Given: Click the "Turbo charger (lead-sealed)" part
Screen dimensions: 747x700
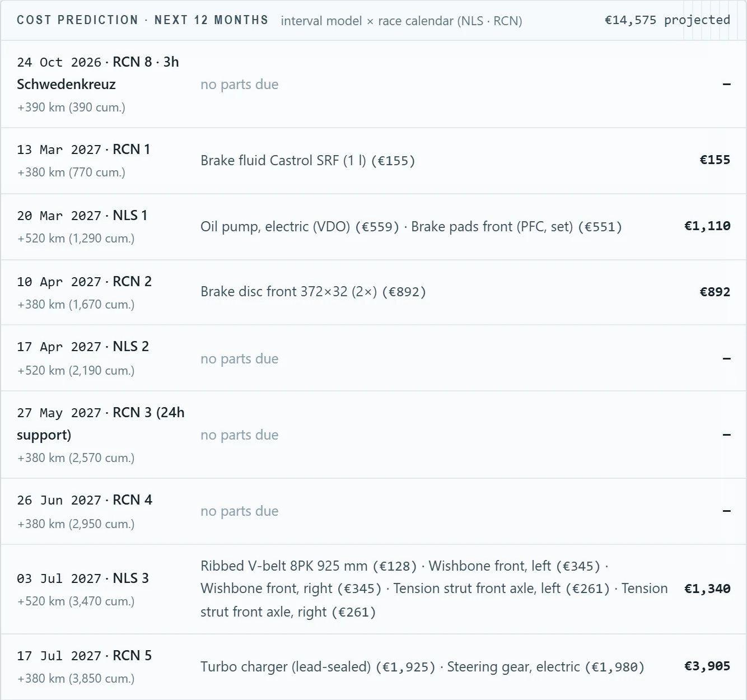Looking at the screenshot, I should pos(286,667).
